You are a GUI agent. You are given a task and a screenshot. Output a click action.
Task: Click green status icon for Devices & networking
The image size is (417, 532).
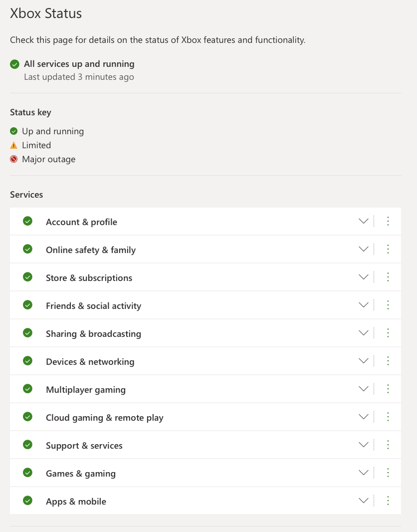click(28, 361)
